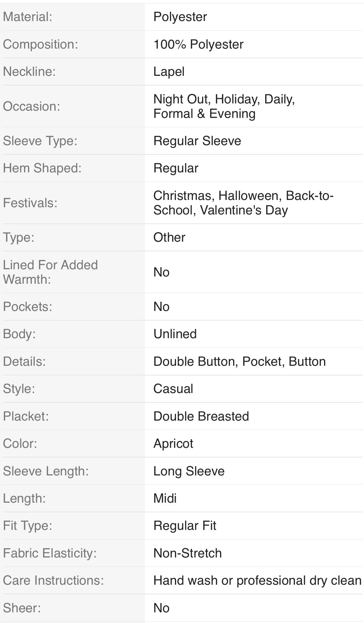Tap the 'Hem Shaped' label
The image size is (364, 623).
click(x=42, y=168)
